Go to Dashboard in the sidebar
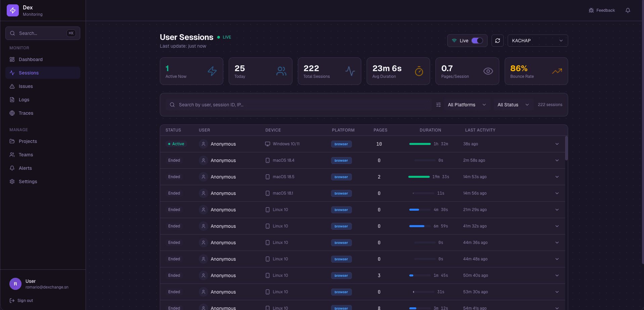The height and width of the screenshot is (310, 644). [x=31, y=59]
